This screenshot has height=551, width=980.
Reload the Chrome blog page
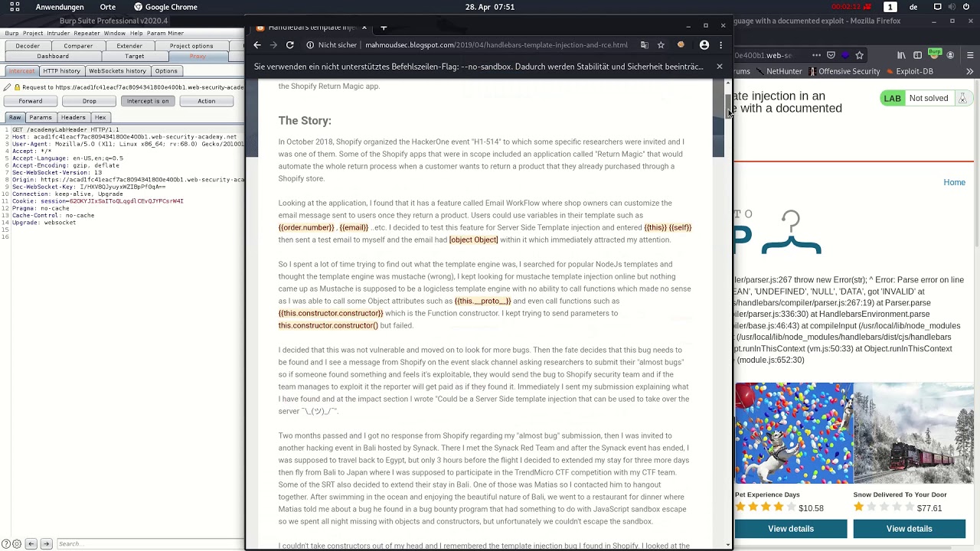click(289, 45)
